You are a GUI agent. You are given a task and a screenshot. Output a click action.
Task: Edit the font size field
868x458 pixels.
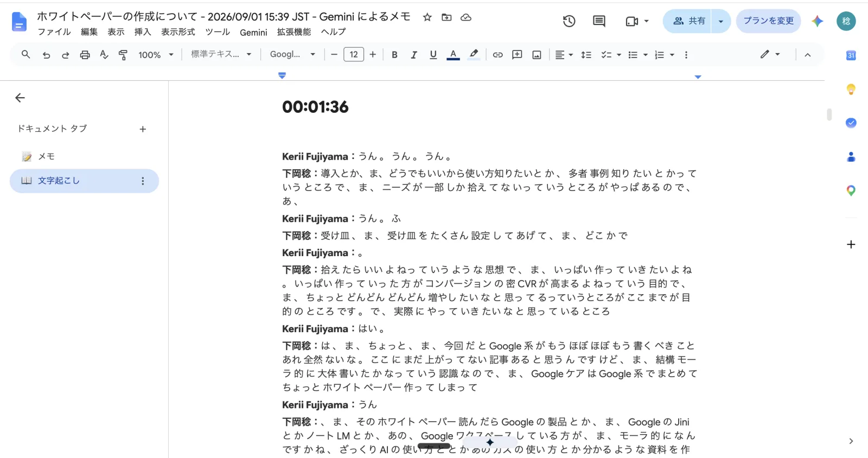click(x=354, y=55)
